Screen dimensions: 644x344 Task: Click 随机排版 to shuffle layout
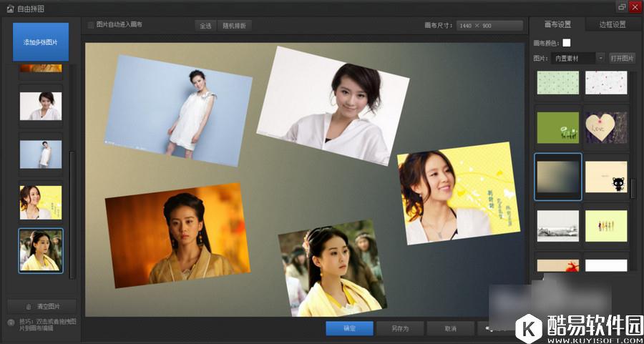click(x=234, y=26)
